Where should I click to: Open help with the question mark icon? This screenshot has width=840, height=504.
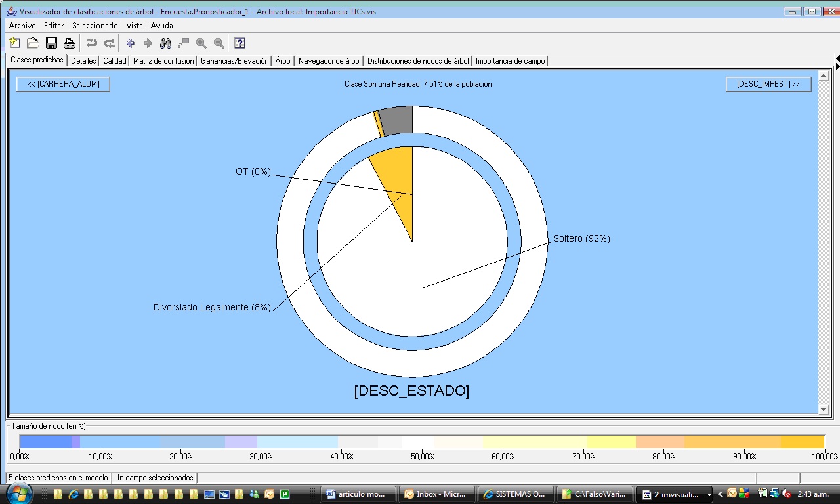coord(240,43)
